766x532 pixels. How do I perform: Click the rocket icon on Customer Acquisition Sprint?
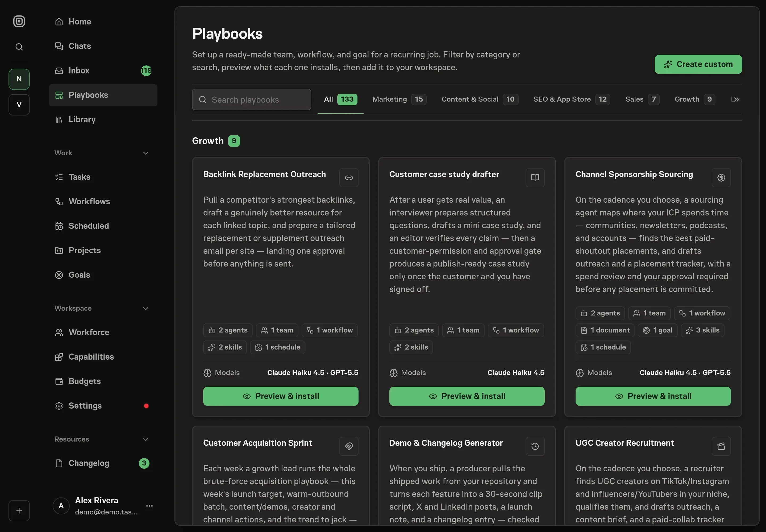click(x=349, y=446)
